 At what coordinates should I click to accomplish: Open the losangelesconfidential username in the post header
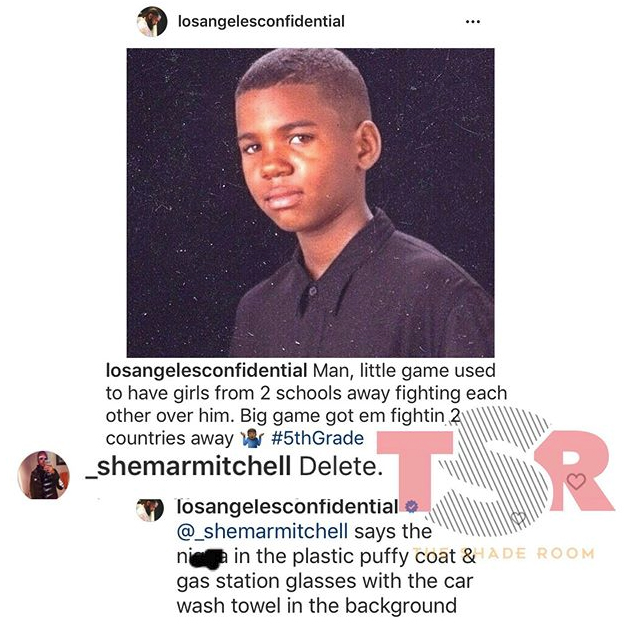(261, 21)
